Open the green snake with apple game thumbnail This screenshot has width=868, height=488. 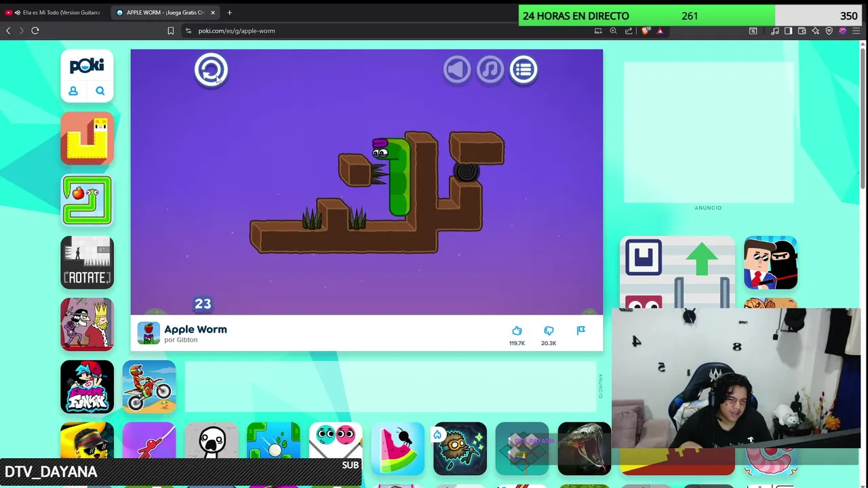87,201
